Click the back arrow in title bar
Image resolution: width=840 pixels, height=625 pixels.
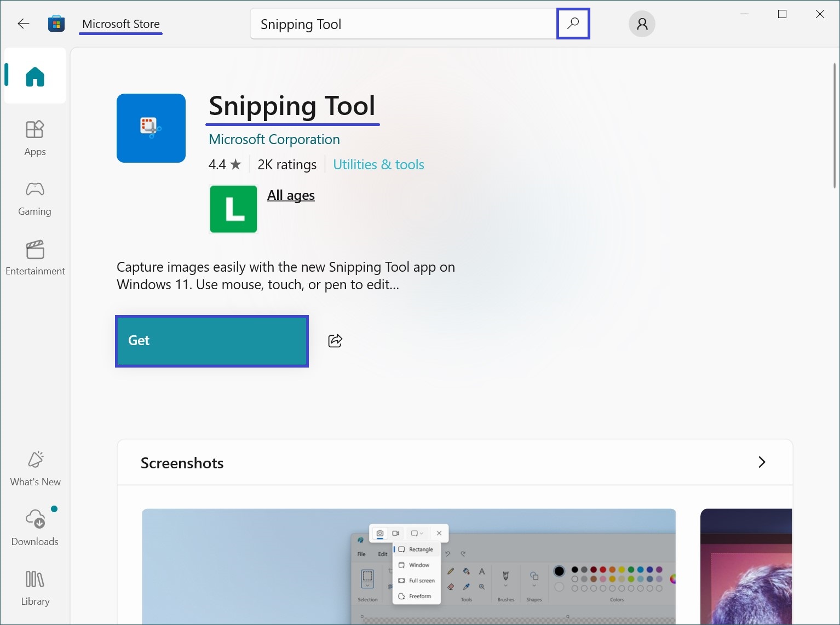coord(23,24)
